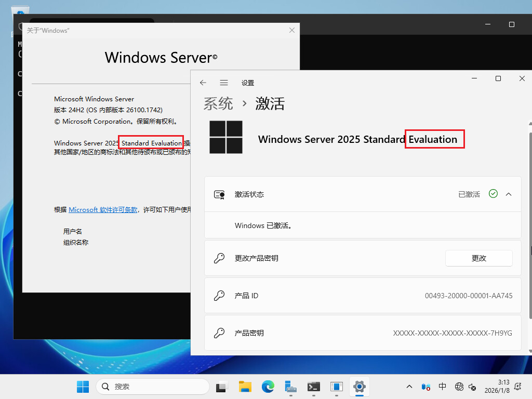Screen dimensions: 532x399
Task: Open the Microsoft 软件许可条款 link
Action: (x=103, y=210)
